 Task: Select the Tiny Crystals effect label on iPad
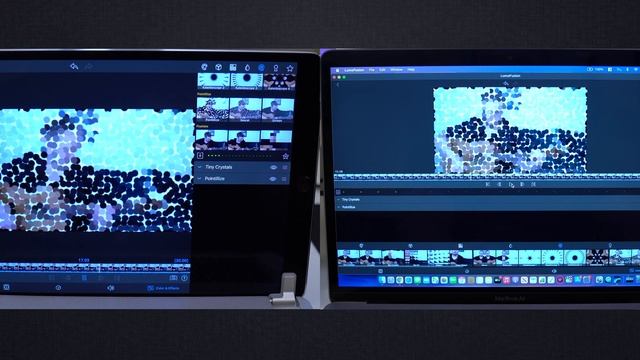tap(219, 167)
